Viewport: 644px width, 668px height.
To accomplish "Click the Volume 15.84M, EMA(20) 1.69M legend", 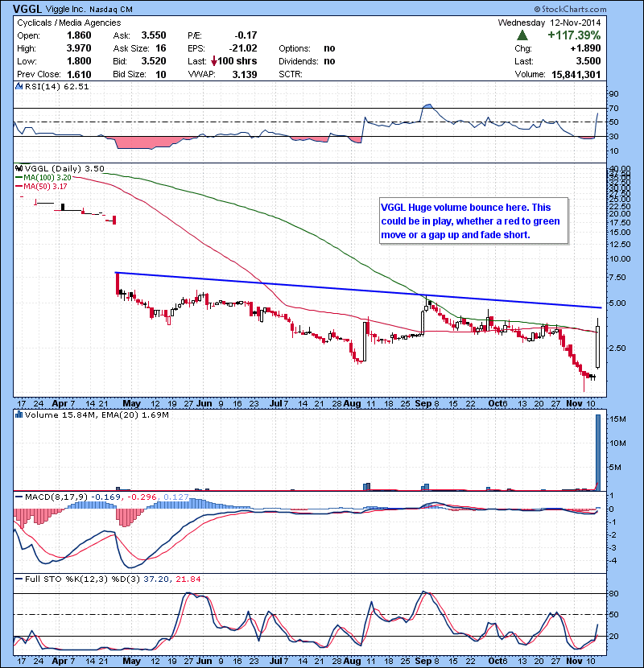I will [x=97, y=415].
